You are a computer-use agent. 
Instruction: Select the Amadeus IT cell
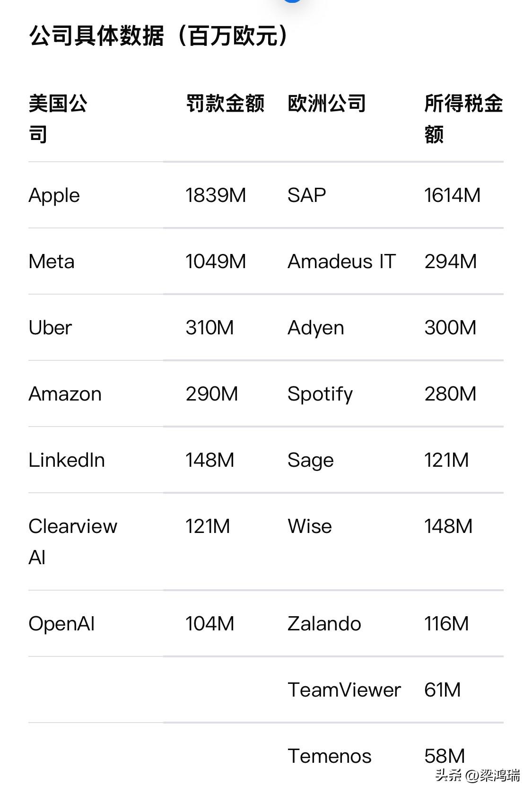click(x=341, y=262)
